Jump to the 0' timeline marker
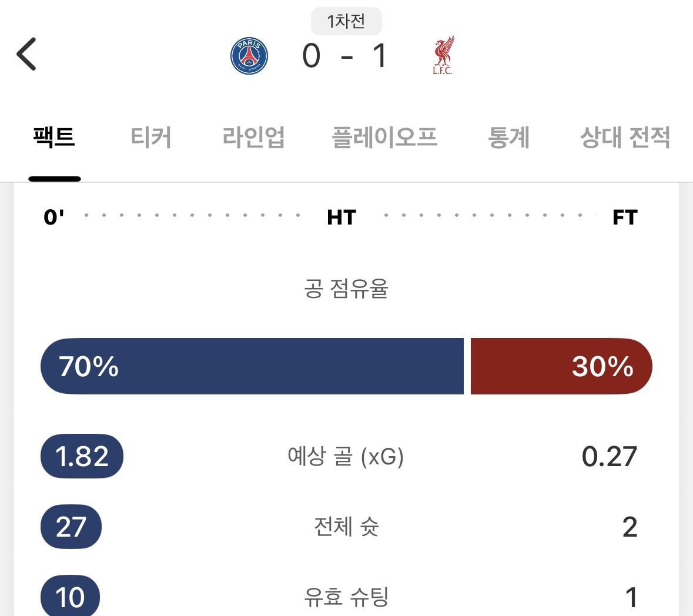 [x=54, y=217]
